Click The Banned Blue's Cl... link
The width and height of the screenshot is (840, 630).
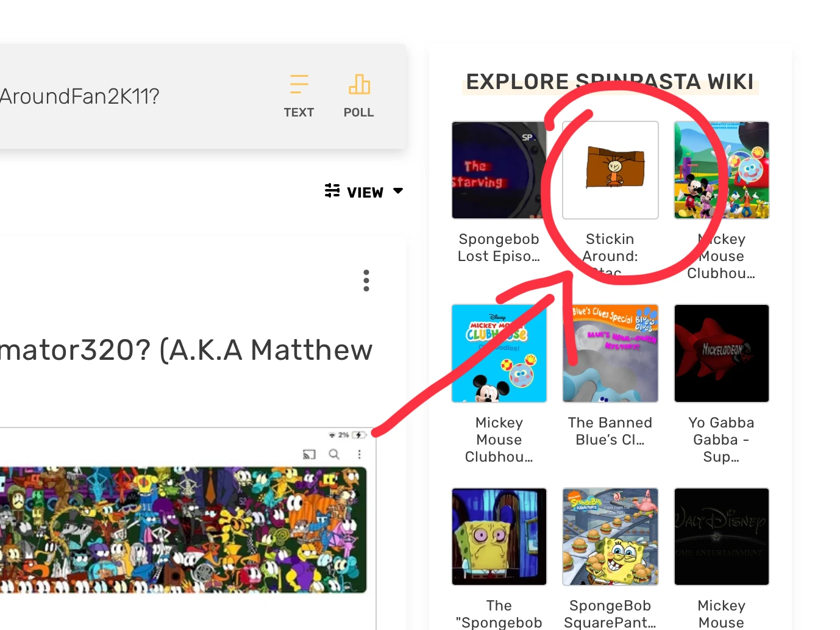610,431
